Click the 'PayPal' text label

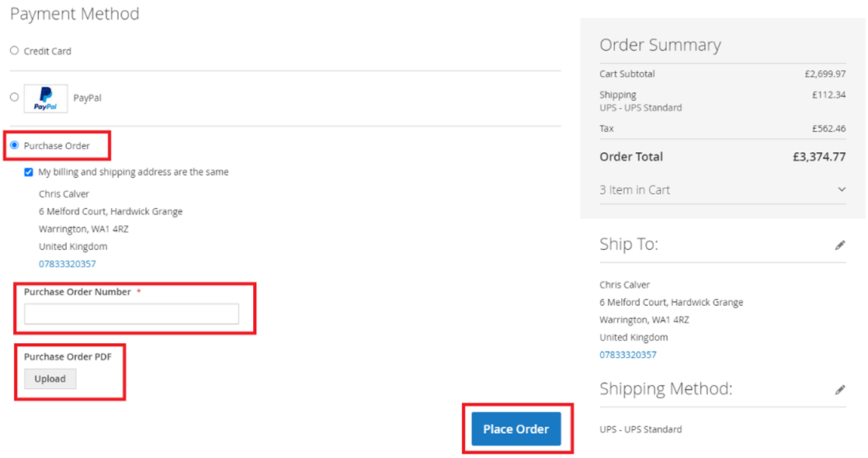pyautogui.click(x=86, y=97)
